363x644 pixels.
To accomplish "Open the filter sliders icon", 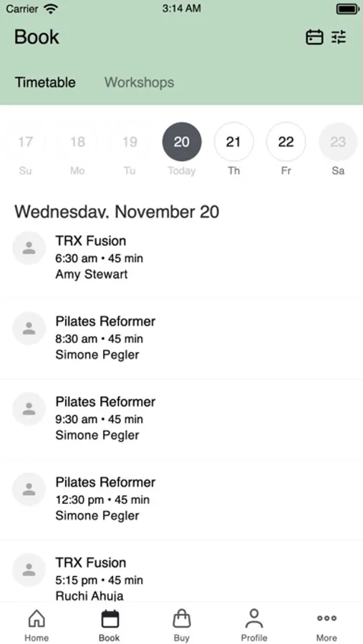I will click(339, 37).
